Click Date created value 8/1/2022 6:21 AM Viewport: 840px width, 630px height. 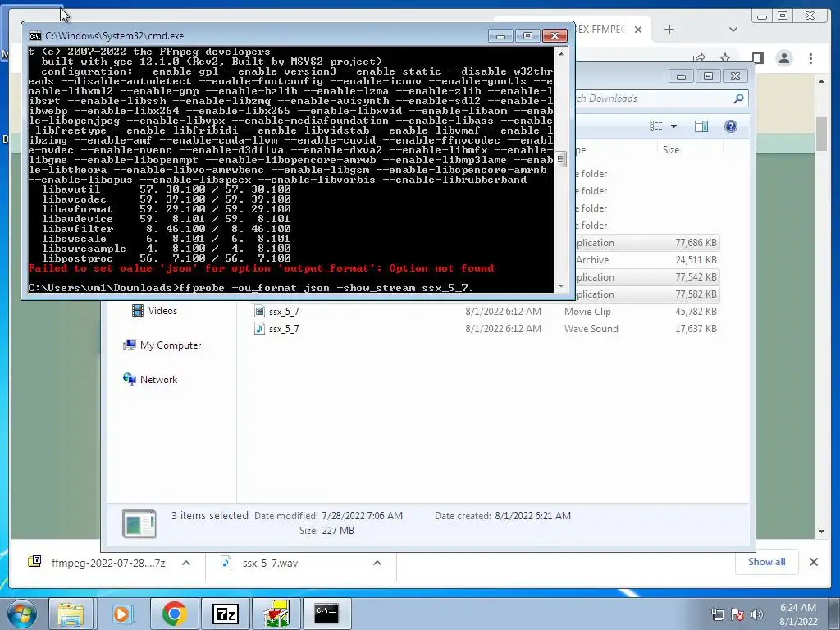532,516
